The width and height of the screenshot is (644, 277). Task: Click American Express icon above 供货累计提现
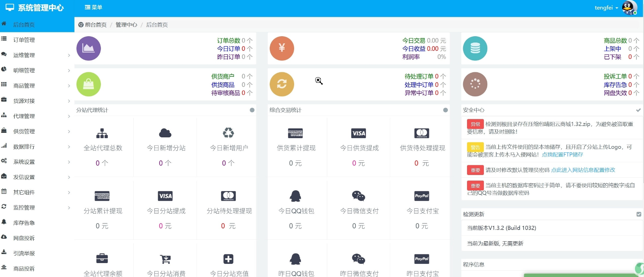click(295, 133)
